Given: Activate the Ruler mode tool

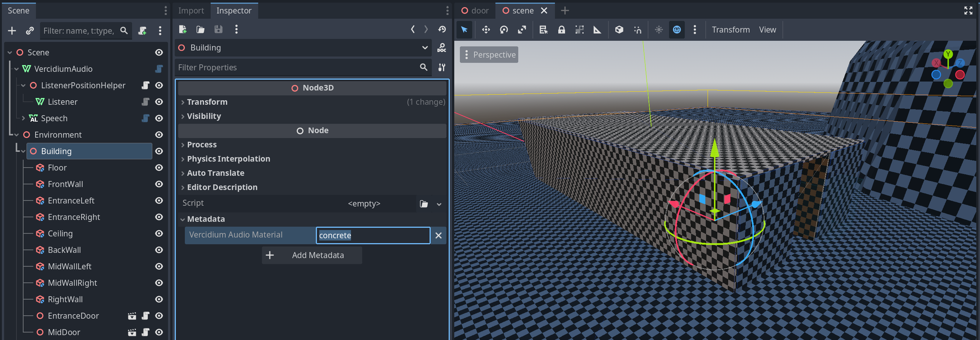Looking at the screenshot, I should [x=597, y=30].
